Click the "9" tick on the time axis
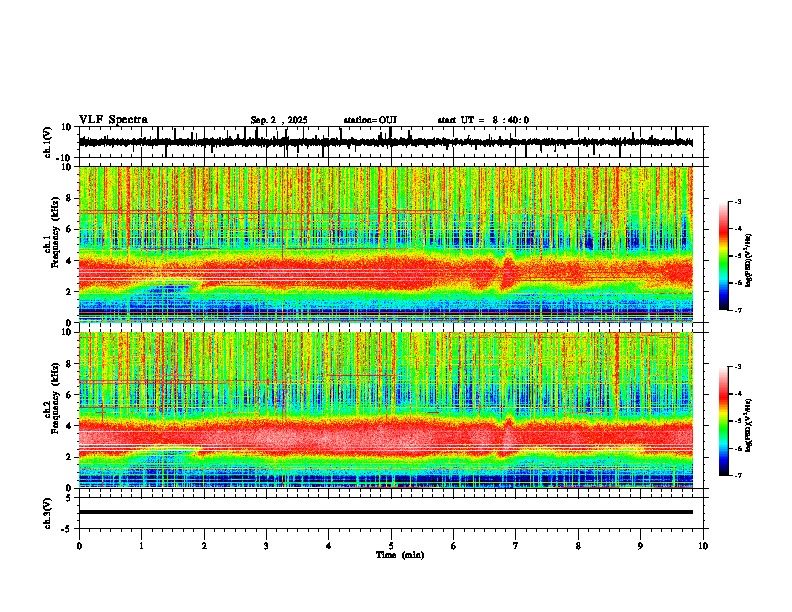 pos(640,546)
